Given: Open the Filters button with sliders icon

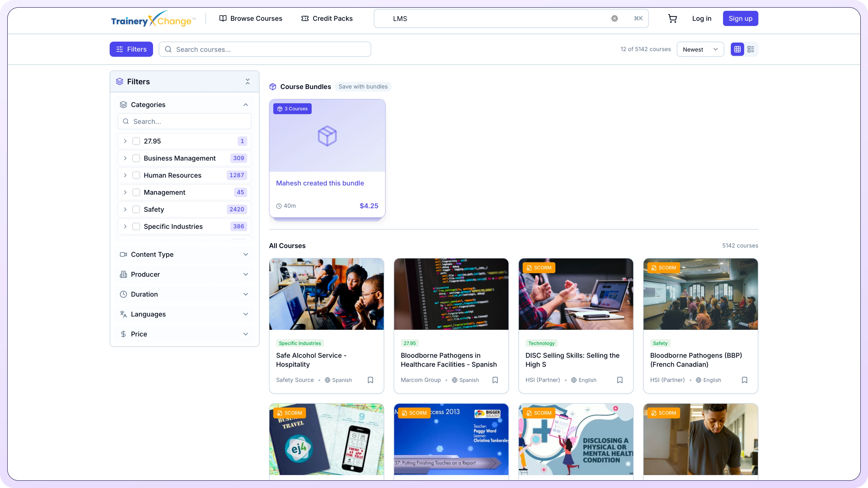Looking at the screenshot, I should [x=131, y=49].
